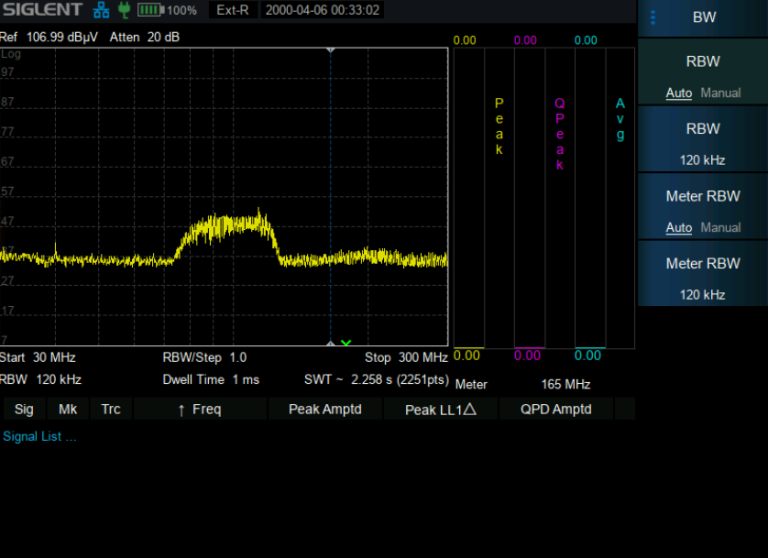768x558 pixels.
Task: Click the SIGLENT logo
Action: 42,10
